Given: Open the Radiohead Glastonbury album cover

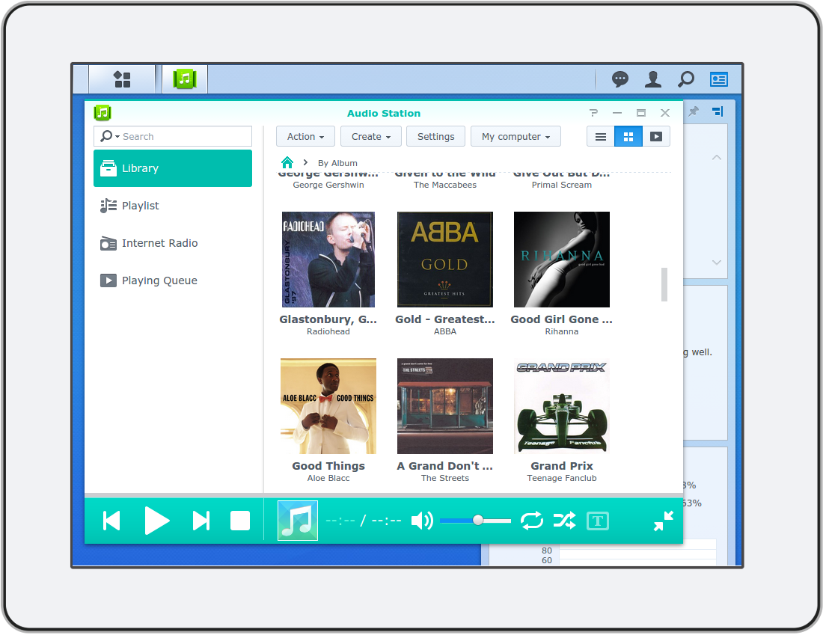Looking at the screenshot, I should (x=328, y=260).
